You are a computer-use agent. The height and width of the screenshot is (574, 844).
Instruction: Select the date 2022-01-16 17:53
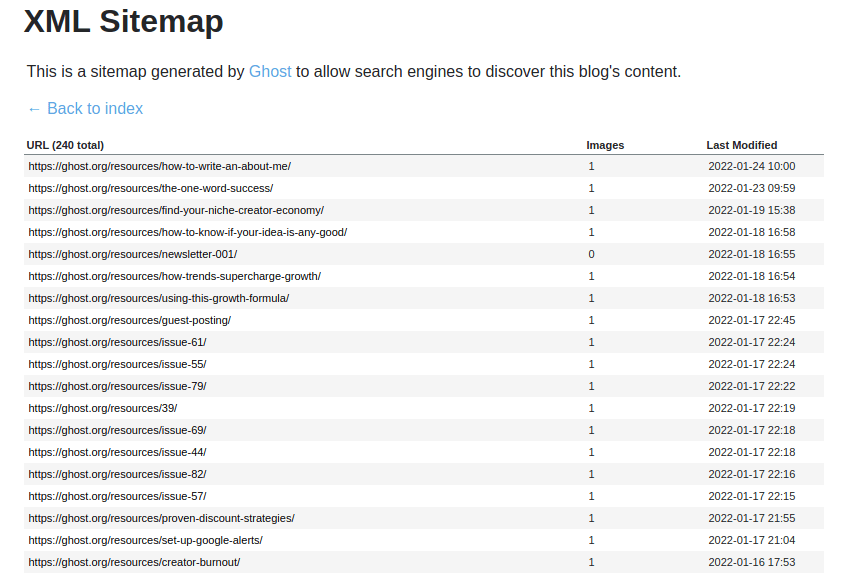[751, 562]
